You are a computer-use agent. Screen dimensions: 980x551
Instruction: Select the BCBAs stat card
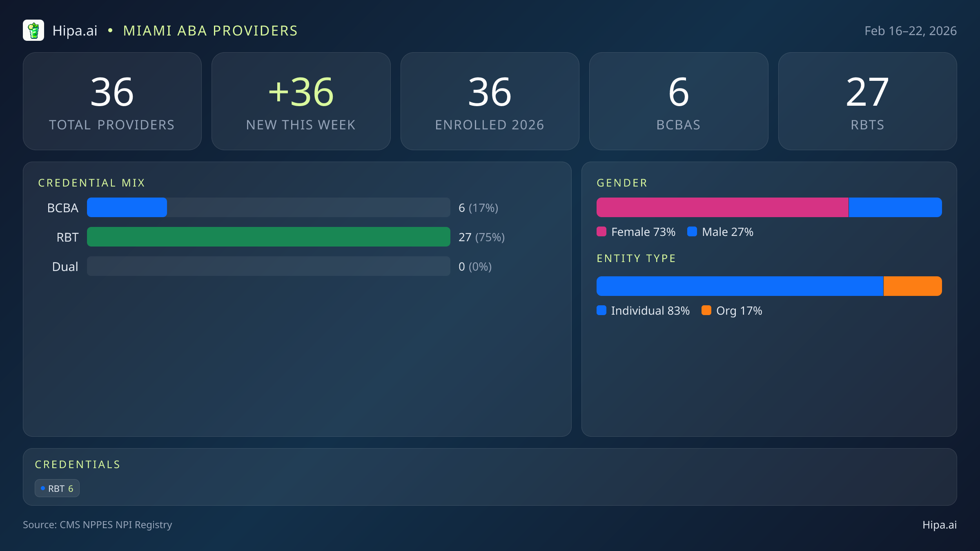(679, 101)
